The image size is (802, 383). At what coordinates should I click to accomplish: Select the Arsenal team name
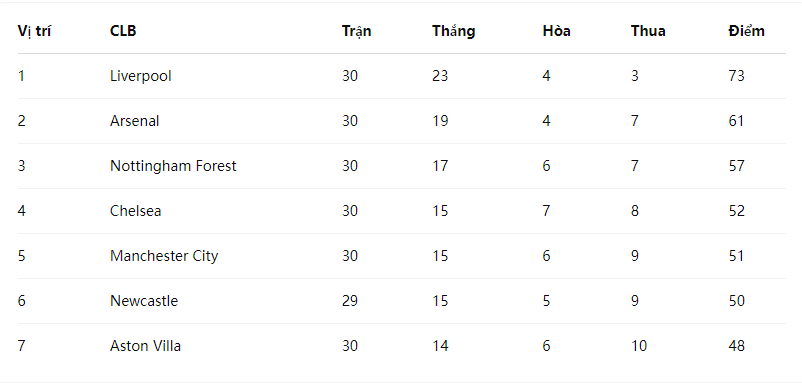(x=135, y=121)
